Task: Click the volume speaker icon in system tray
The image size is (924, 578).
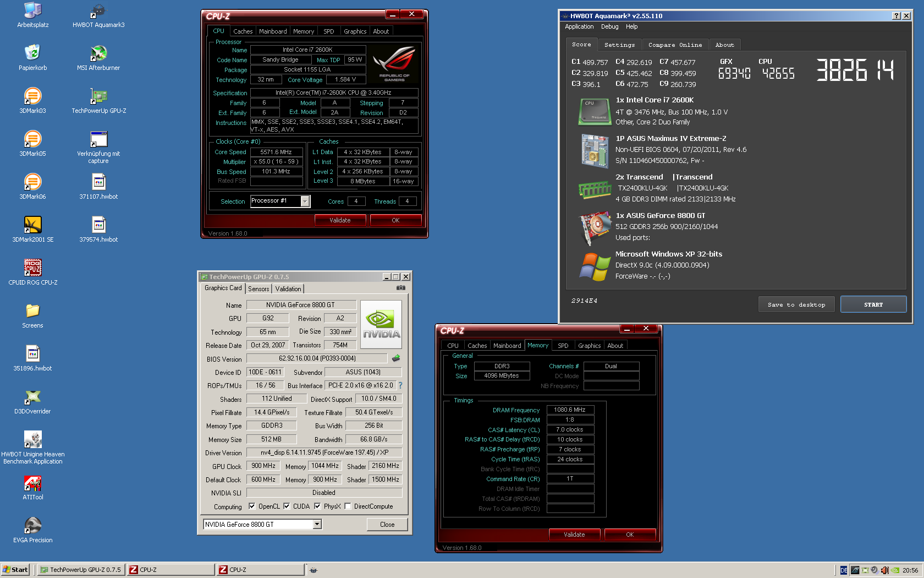Action: click(x=884, y=570)
